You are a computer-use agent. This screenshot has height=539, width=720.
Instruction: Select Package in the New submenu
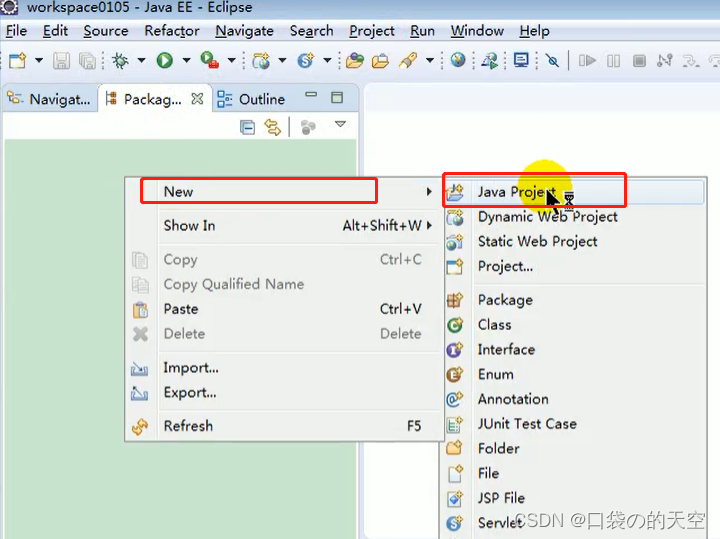pos(574,300)
